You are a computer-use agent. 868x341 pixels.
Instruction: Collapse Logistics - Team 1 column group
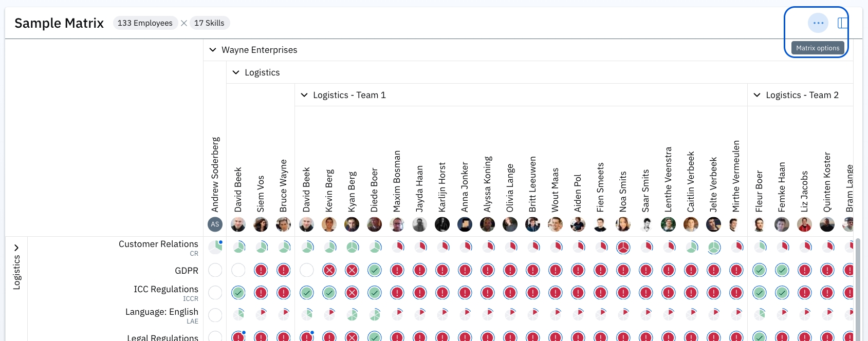304,95
